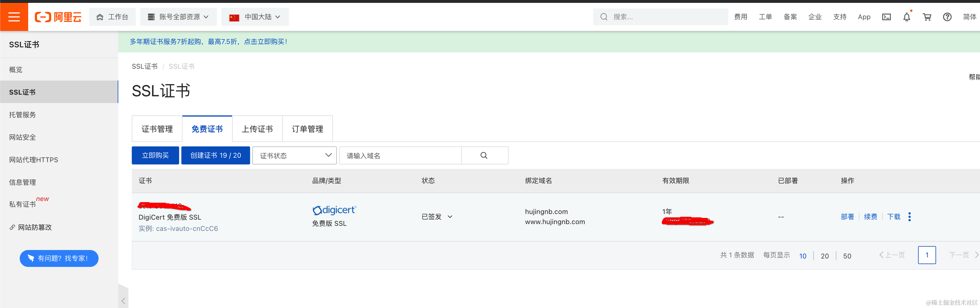The image size is (980, 308).
Task: Click the domain search magnifier button
Action: [484, 155]
